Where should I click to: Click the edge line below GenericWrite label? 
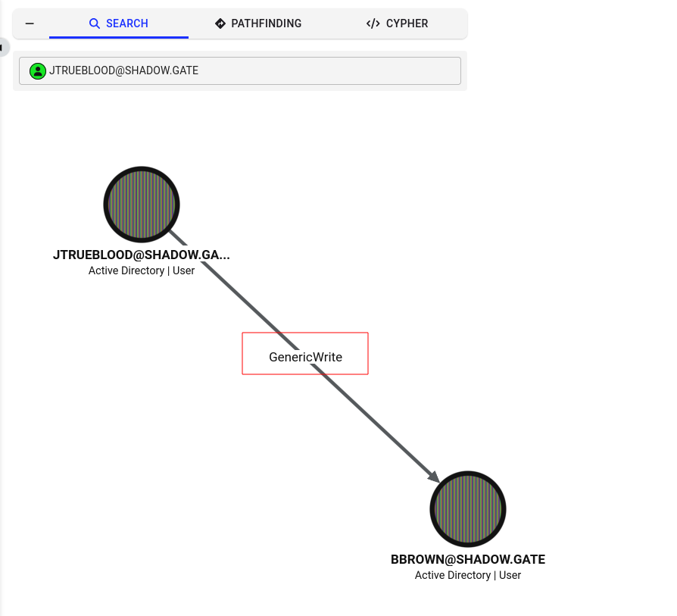(x=376, y=423)
